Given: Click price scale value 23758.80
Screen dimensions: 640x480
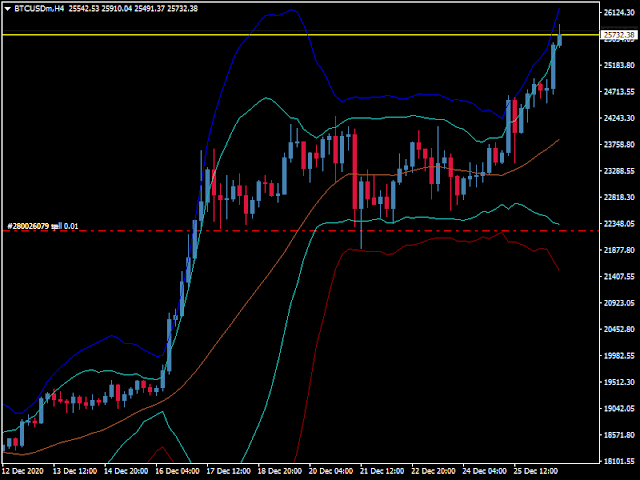Looking at the screenshot, I should (619, 144).
